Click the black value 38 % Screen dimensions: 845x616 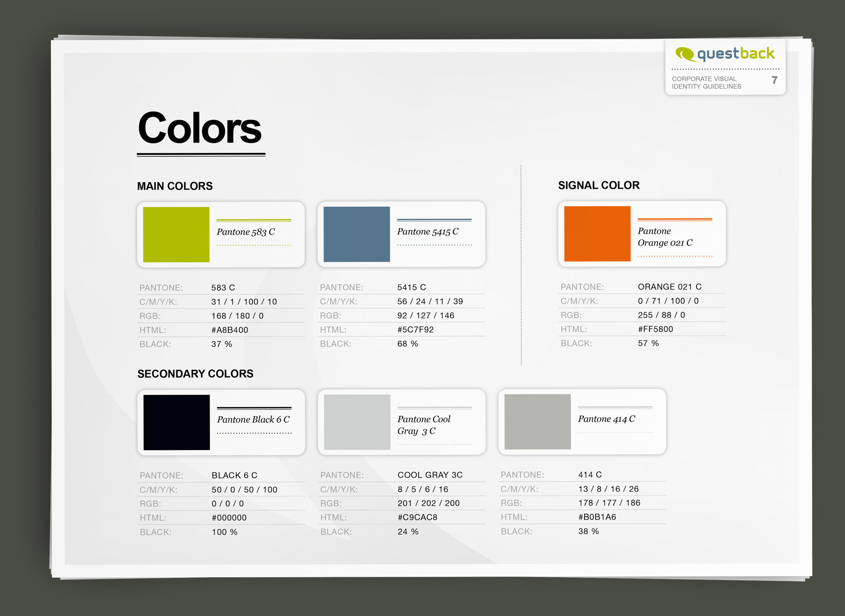click(x=589, y=531)
